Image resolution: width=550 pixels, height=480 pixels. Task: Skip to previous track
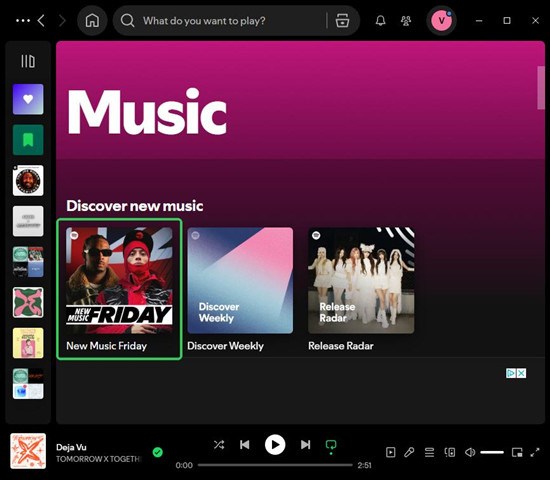click(245, 445)
